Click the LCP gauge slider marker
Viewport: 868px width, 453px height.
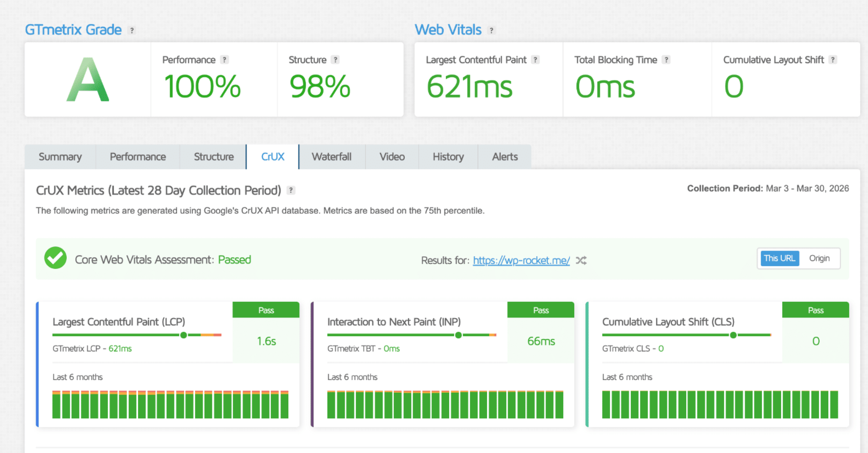pyautogui.click(x=183, y=335)
